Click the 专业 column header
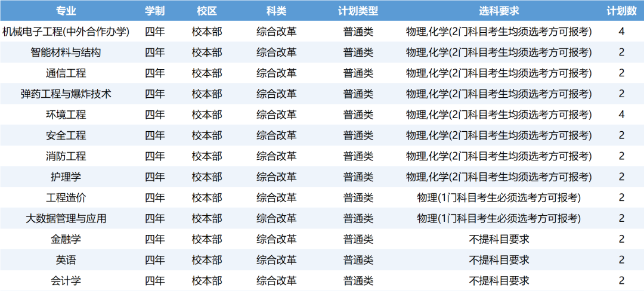This screenshot has width=644, height=291. click(66, 11)
